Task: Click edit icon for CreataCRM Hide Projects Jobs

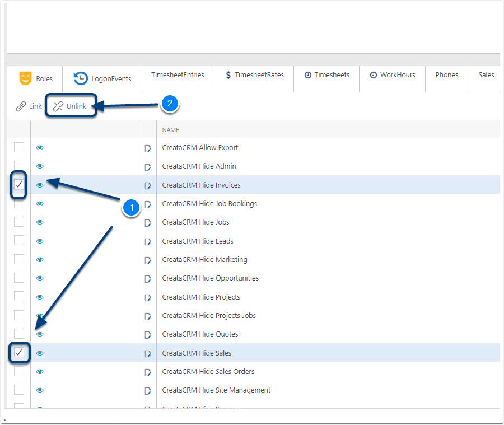Action: pyautogui.click(x=148, y=317)
